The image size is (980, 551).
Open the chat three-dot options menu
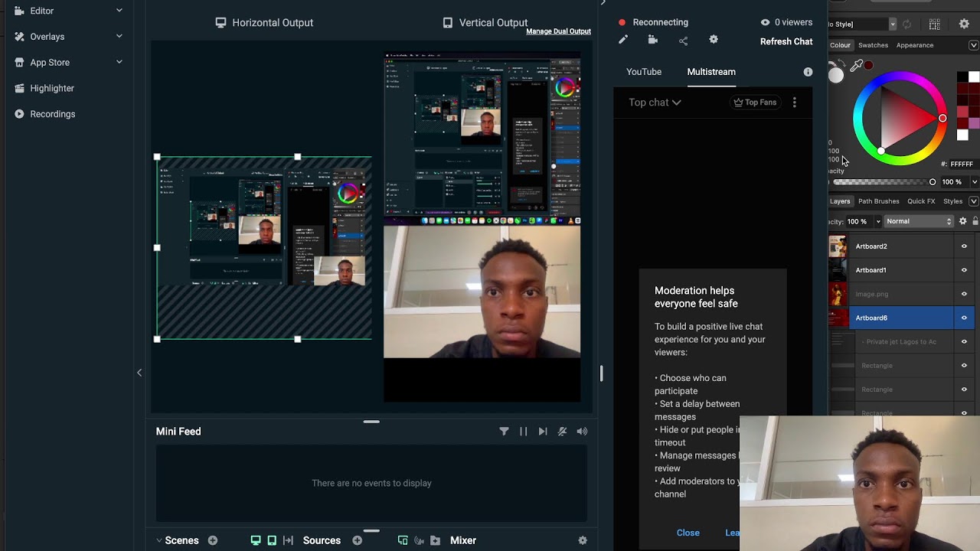pos(794,103)
